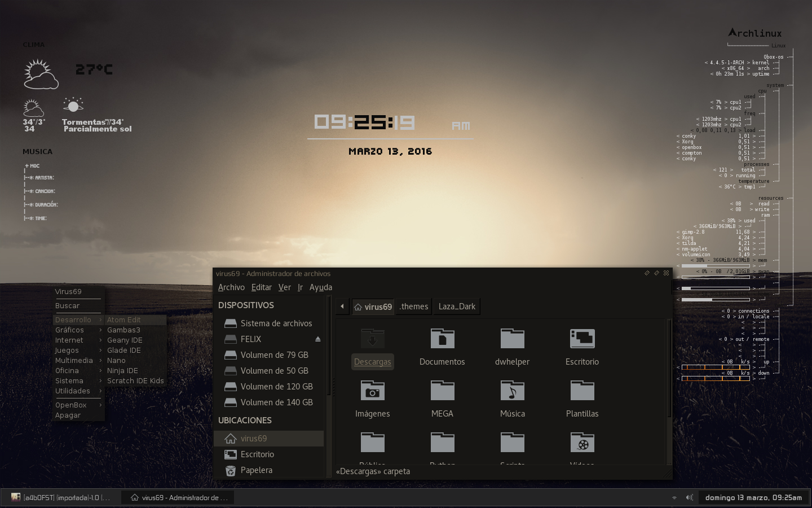Expand the Juegos submenu
This screenshot has width=812, height=508.
click(79, 351)
